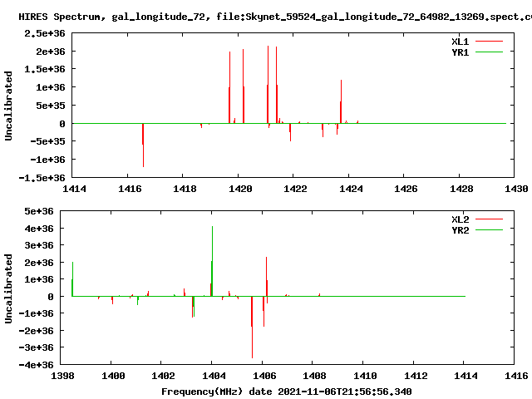Click the YR1 legend label
The width and height of the screenshot is (532, 399).
coord(460,52)
